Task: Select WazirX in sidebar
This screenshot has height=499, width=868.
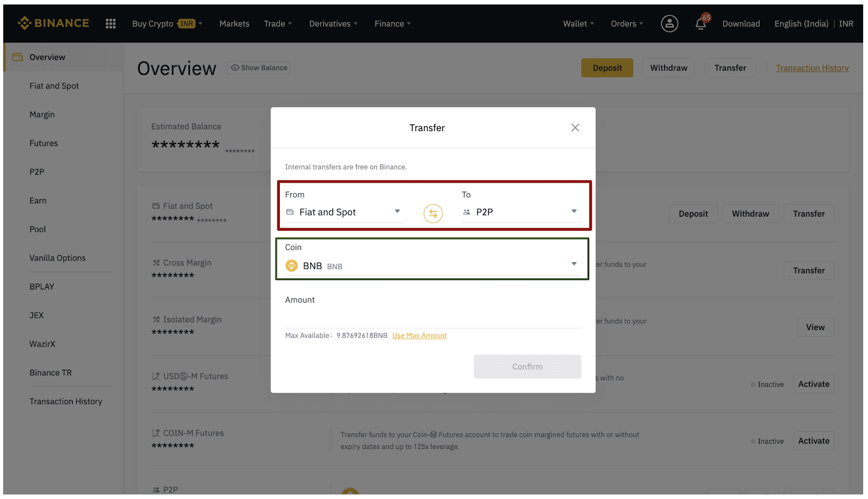Action: click(x=42, y=344)
